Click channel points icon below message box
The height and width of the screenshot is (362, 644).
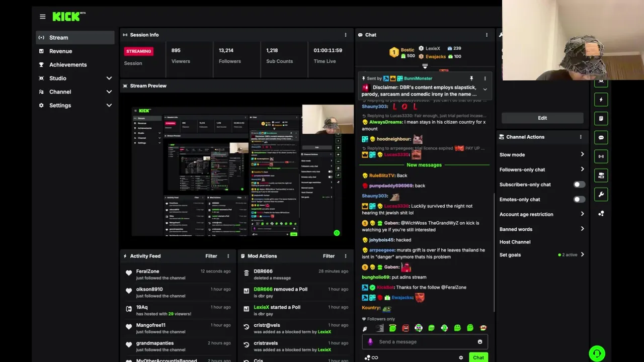tap(367, 358)
